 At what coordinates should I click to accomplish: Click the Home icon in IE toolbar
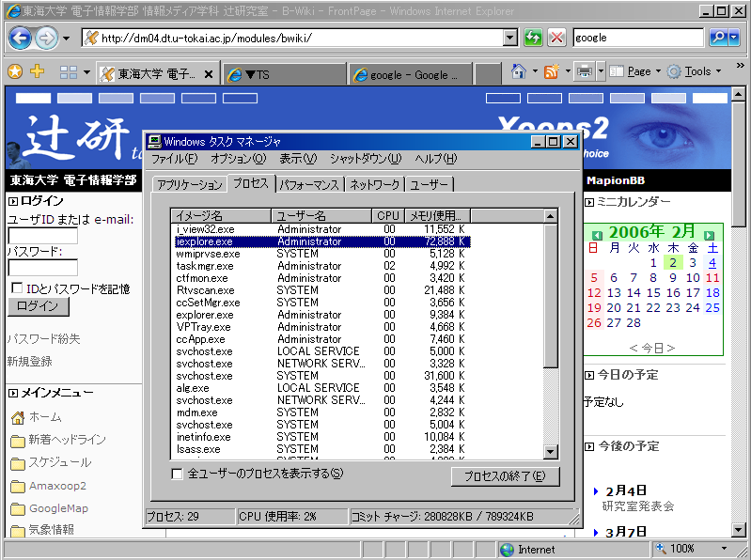(x=518, y=71)
